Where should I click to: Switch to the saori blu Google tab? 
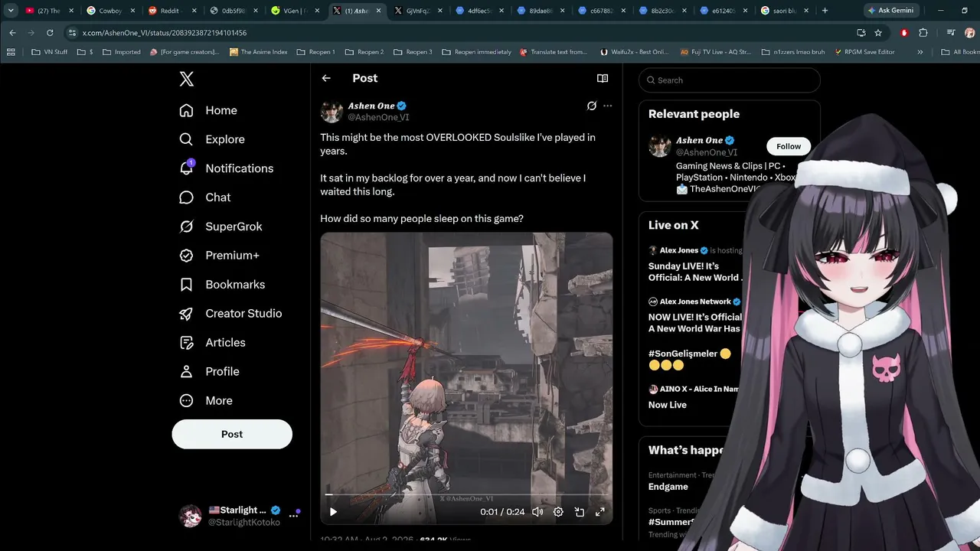pyautogui.click(x=784, y=11)
